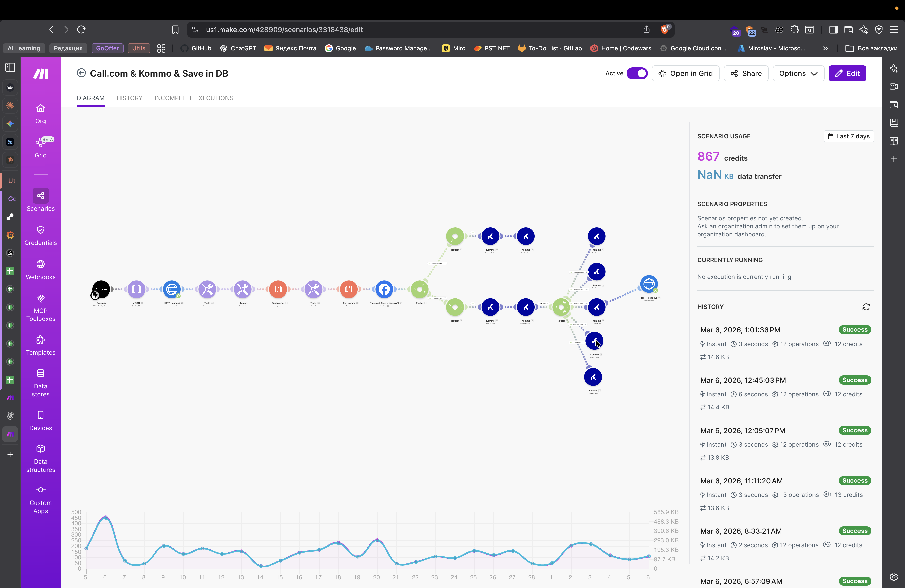The width and height of the screenshot is (905, 588).
Task: Switch to the History tab
Action: pos(129,98)
